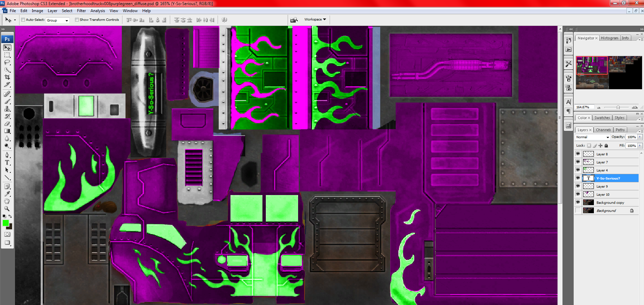Select the Crop tool

[7, 77]
